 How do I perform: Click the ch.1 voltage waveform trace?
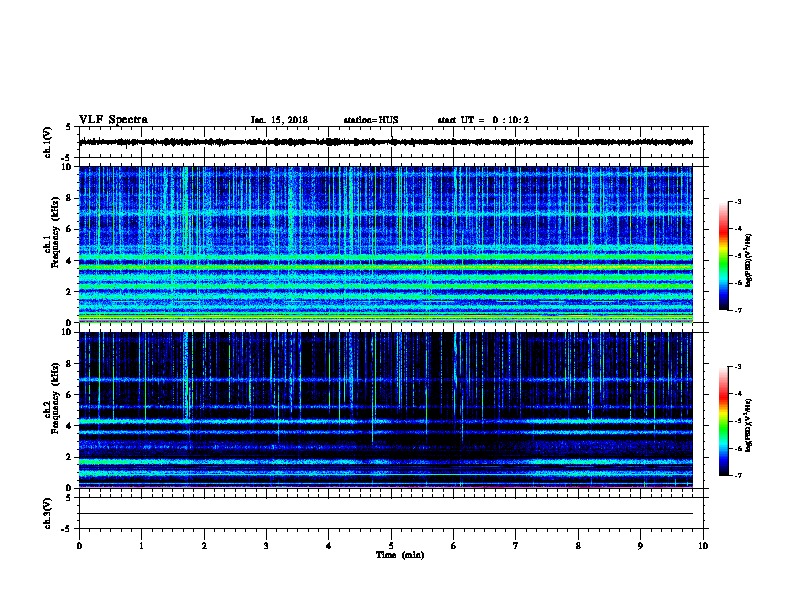386,142
